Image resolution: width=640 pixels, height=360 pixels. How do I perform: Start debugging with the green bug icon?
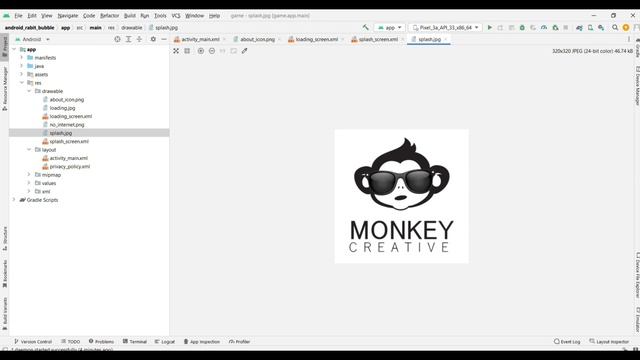522,27
